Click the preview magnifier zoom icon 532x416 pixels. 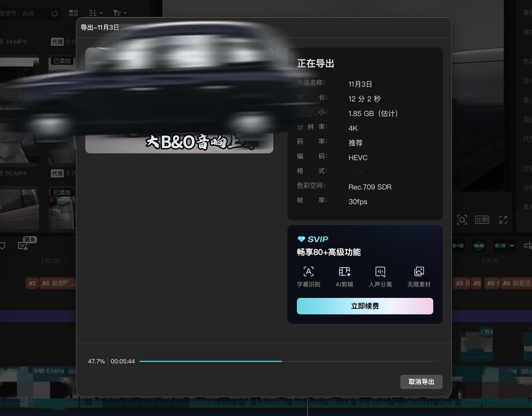462,220
